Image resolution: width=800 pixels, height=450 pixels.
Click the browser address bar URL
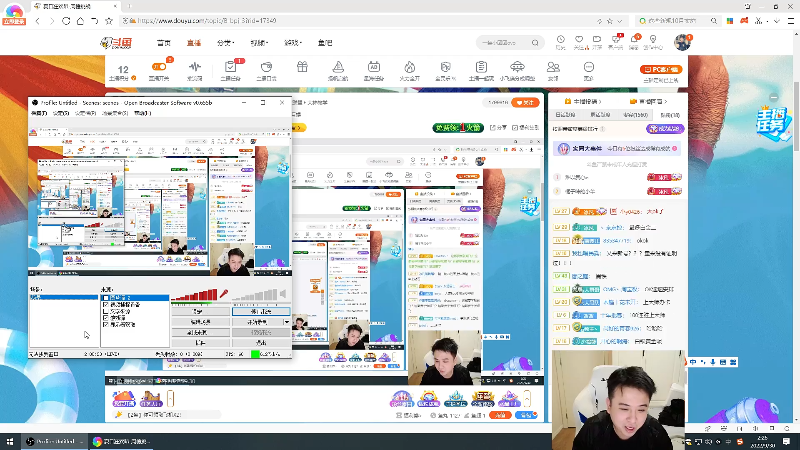pos(207,21)
